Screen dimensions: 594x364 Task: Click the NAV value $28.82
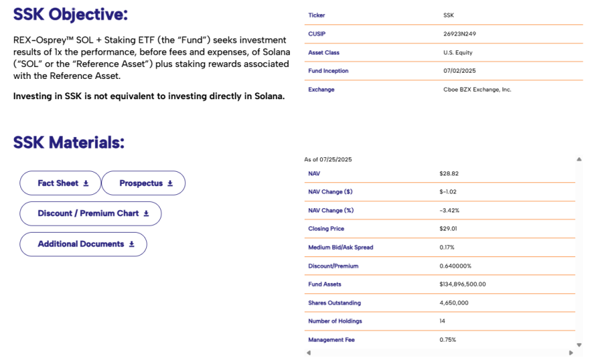point(449,173)
